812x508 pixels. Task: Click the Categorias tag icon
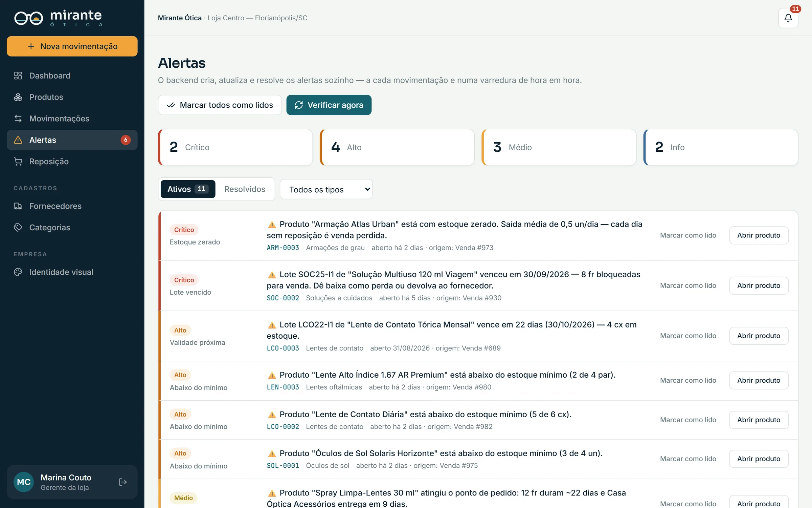pyautogui.click(x=18, y=228)
